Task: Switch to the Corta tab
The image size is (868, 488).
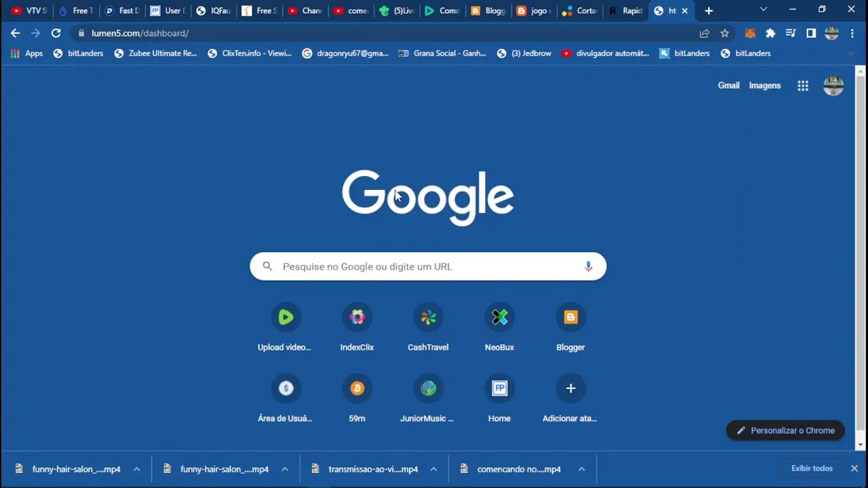Action: click(580, 11)
